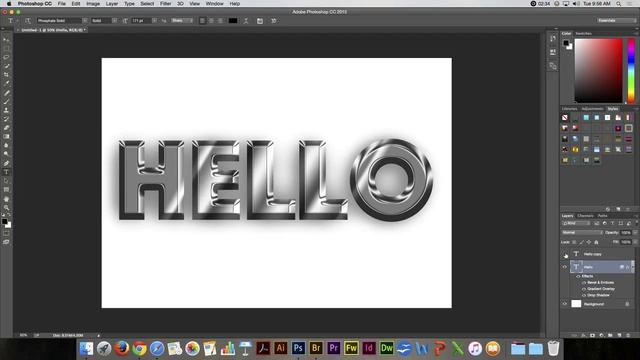The image size is (640, 360).
Task: Select the Pen tool
Action: [6, 163]
